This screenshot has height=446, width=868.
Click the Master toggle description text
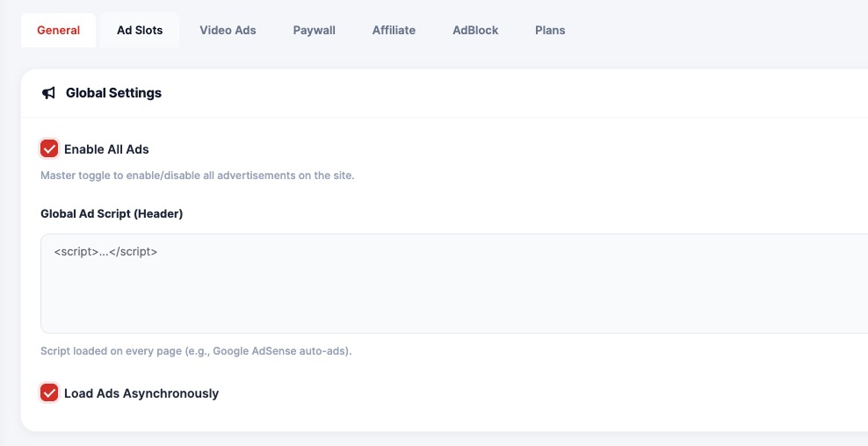pyautogui.click(x=197, y=176)
